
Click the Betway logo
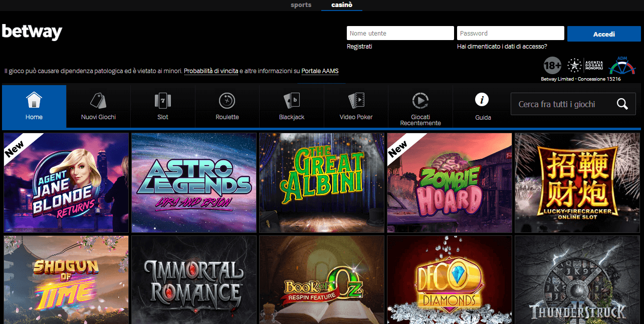pos(32,32)
